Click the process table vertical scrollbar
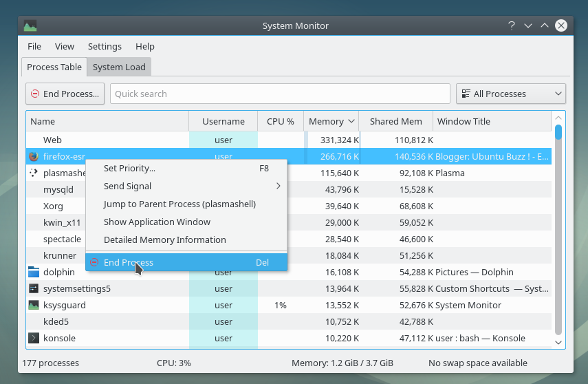Image resolution: width=588 pixels, height=384 pixels. pos(558,234)
